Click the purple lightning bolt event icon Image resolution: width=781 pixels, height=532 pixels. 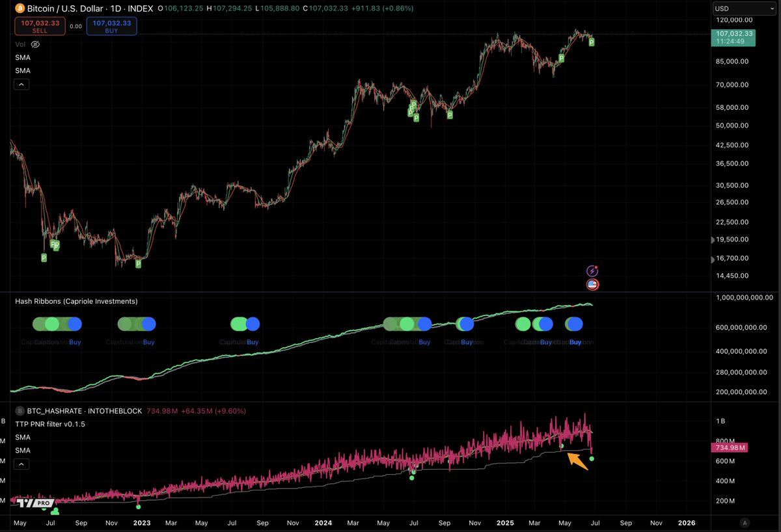[x=592, y=271]
